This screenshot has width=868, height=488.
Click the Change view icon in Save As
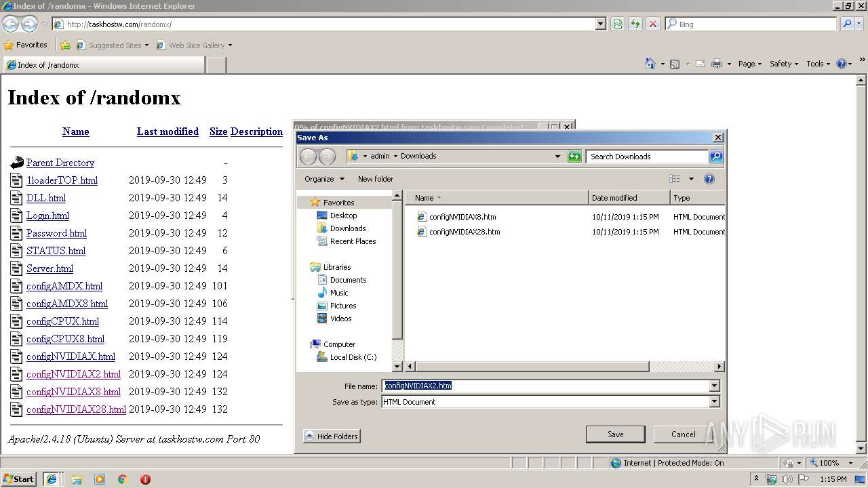pyautogui.click(x=674, y=179)
